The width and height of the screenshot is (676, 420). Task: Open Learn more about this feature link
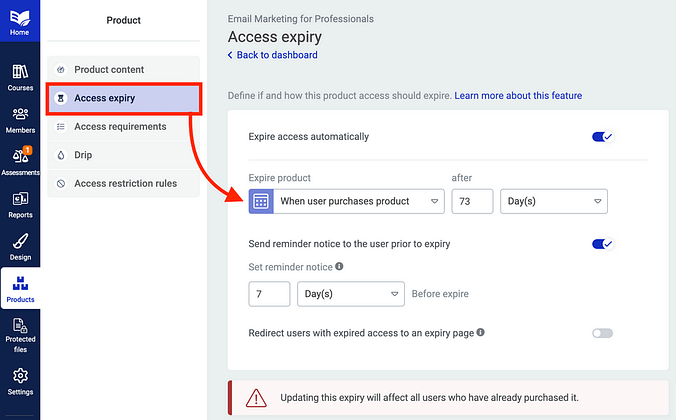[x=518, y=96]
